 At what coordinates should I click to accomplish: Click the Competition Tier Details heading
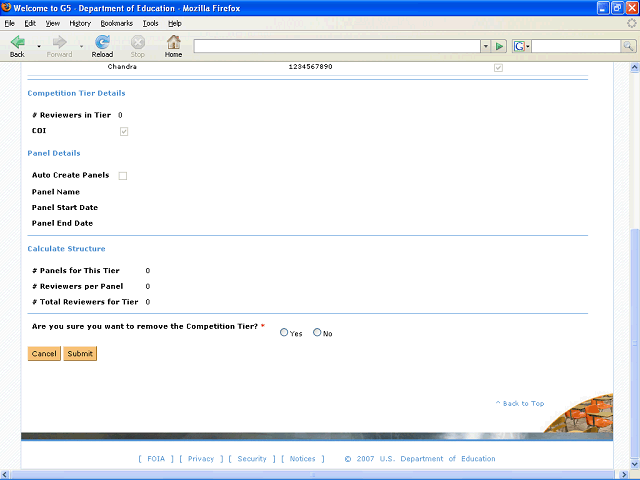tap(76, 93)
